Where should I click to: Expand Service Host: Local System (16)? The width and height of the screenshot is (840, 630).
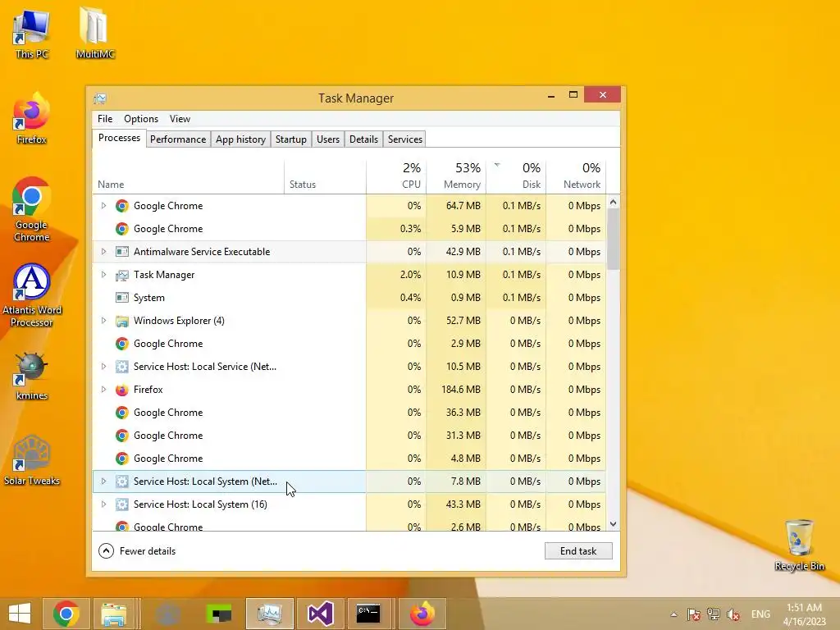[x=103, y=504]
